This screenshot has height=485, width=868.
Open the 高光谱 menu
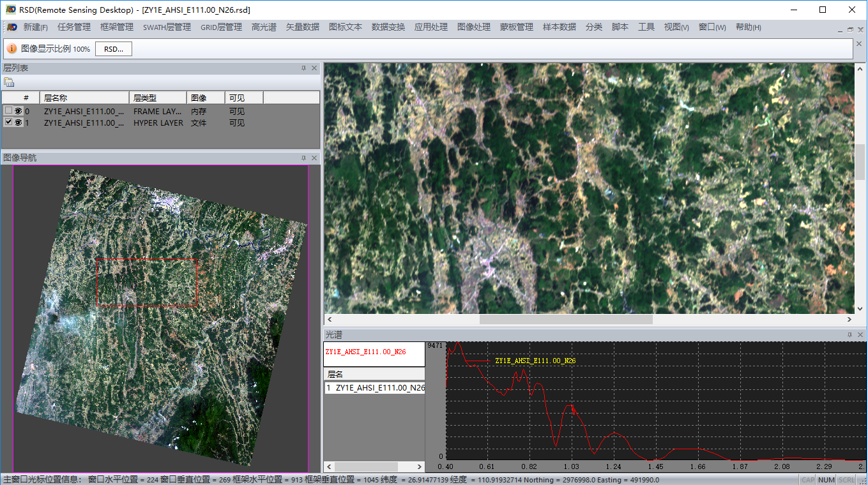click(x=264, y=27)
